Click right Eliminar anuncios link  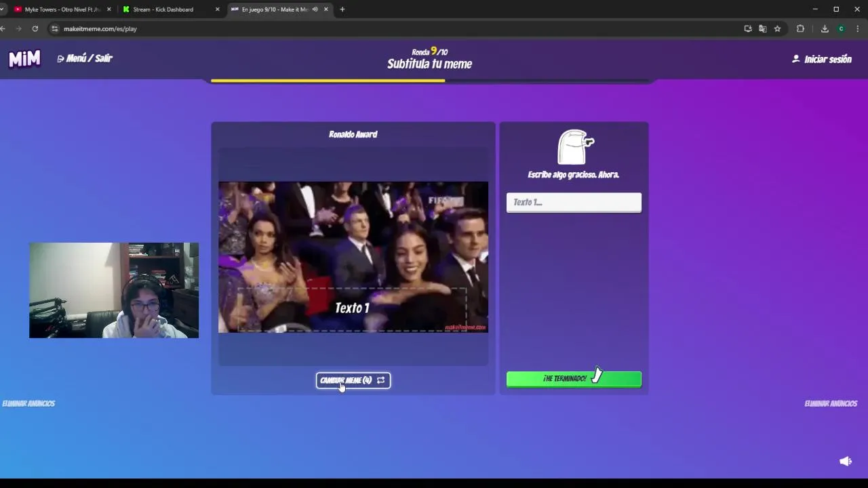pos(831,403)
